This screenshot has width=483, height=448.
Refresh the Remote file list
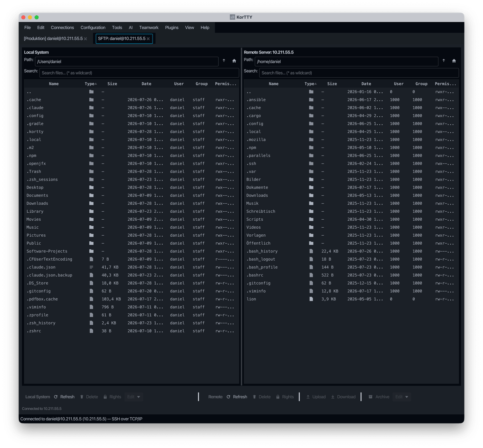(x=237, y=397)
